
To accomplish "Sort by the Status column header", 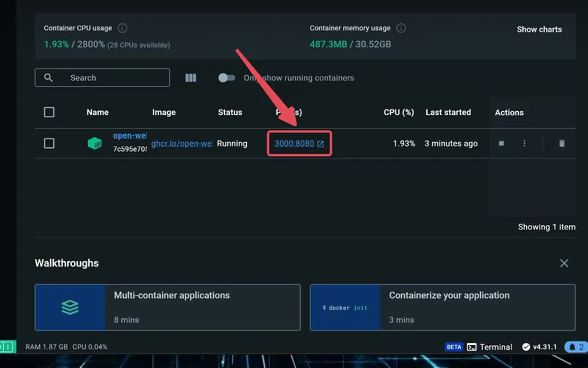I will pos(230,112).
